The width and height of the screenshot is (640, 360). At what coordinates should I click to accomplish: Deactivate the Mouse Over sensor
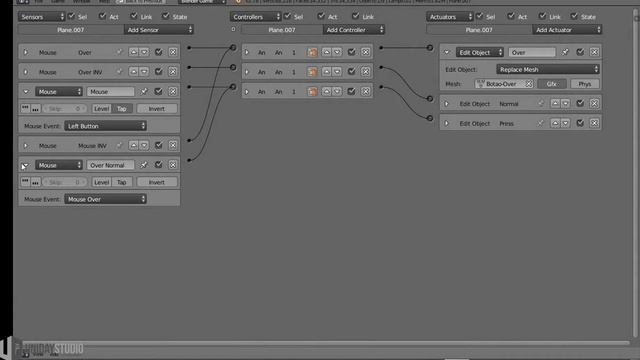[158, 52]
